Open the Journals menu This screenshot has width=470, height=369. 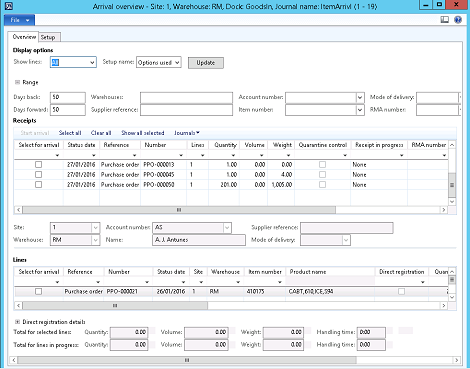pyautogui.click(x=187, y=133)
